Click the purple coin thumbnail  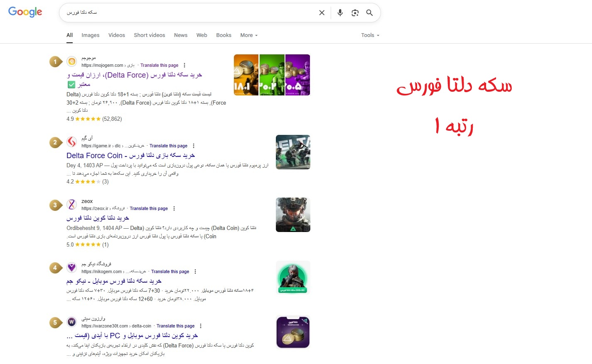coord(297,75)
